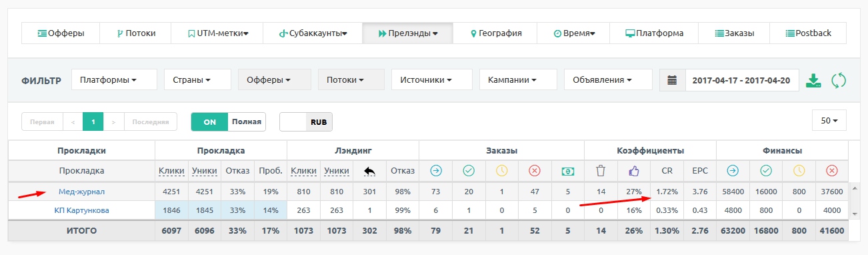
Task: Toggle the RUB currency switch
Action: pos(306,122)
